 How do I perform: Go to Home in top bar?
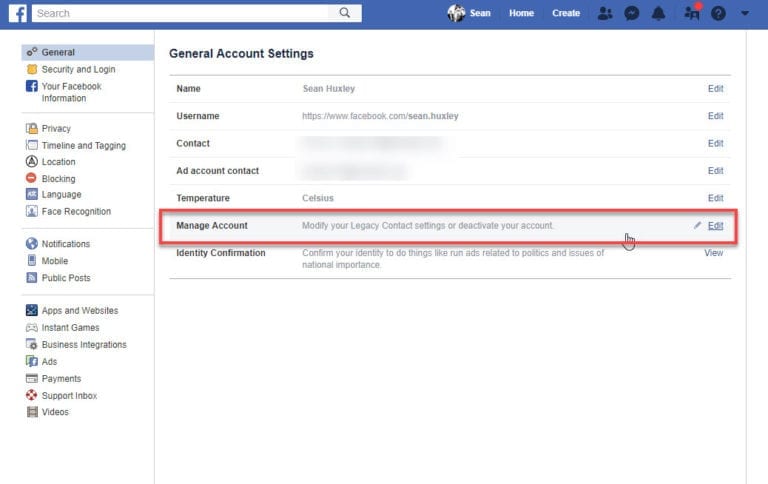click(521, 13)
